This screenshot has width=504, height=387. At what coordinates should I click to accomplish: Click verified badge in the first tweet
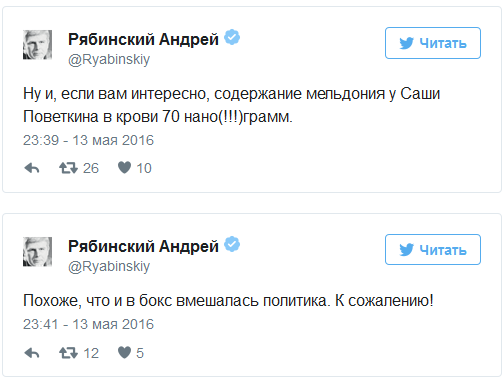point(232,37)
